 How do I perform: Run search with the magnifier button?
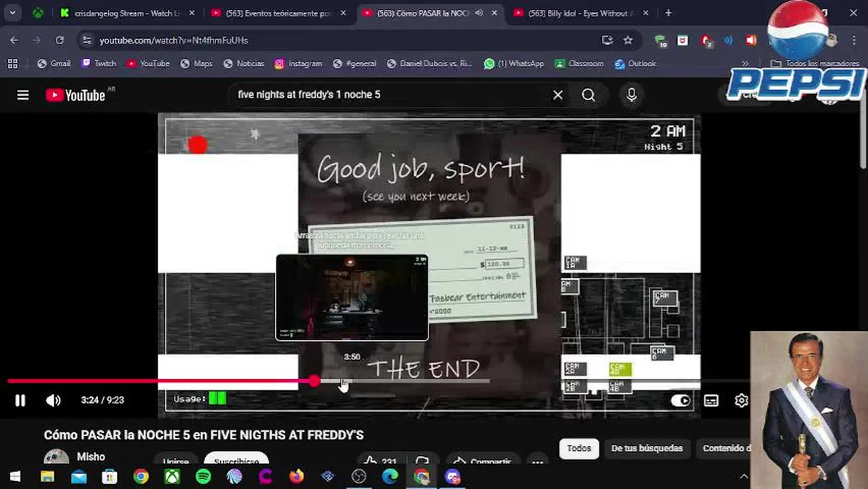click(x=588, y=95)
